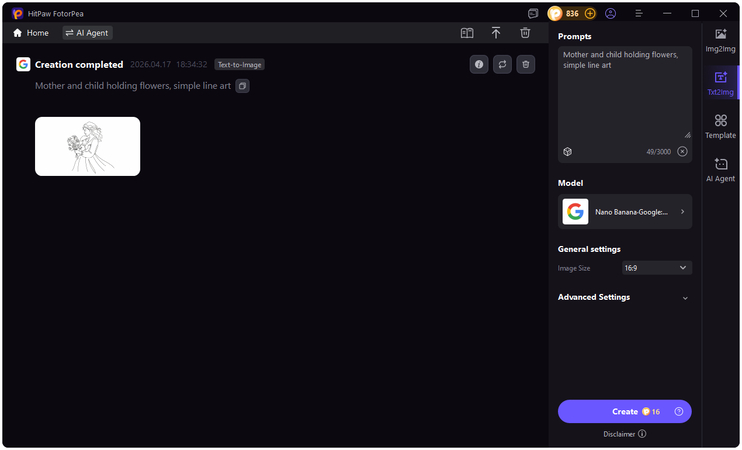
Task: Click the Google model icon beside Creation completed
Action: pyautogui.click(x=23, y=64)
